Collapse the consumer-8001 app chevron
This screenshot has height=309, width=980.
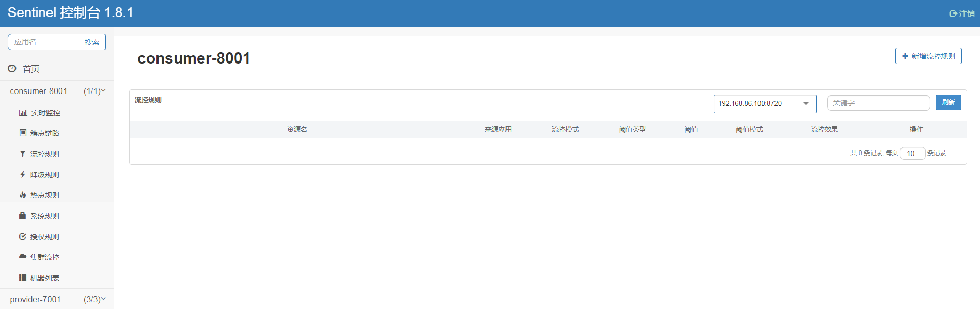103,90
